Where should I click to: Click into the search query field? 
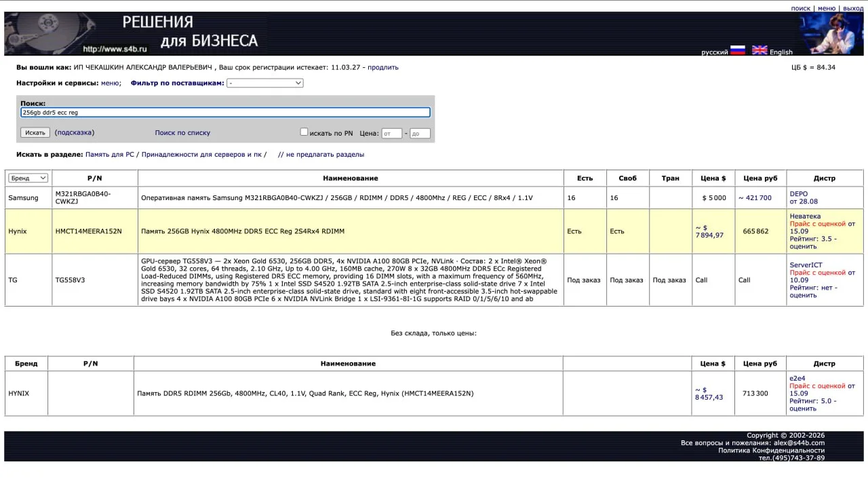(x=225, y=113)
